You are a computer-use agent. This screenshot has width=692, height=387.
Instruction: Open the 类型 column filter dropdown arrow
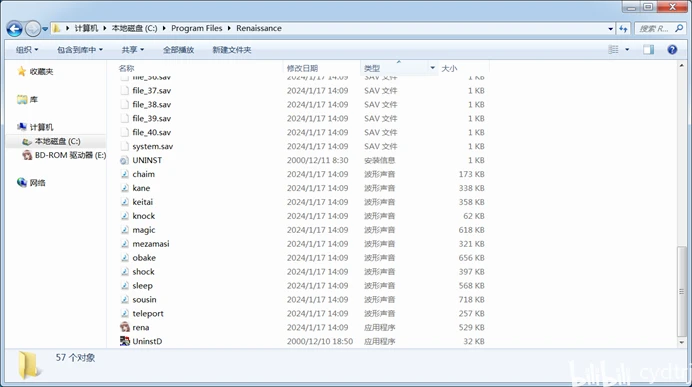pyautogui.click(x=432, y=68)
